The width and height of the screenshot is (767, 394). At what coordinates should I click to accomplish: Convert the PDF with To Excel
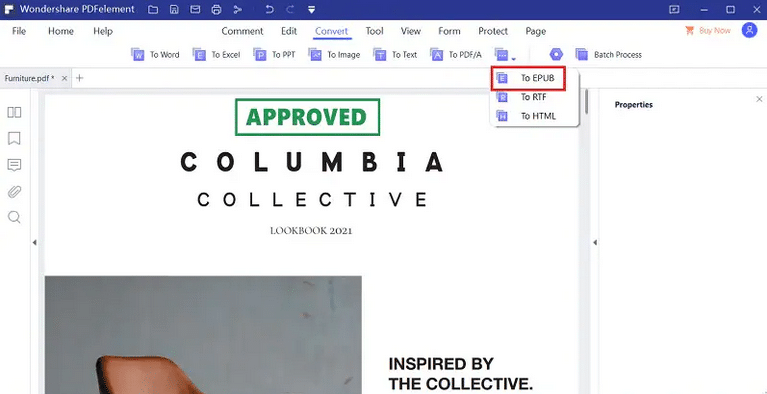click(216, 55)
